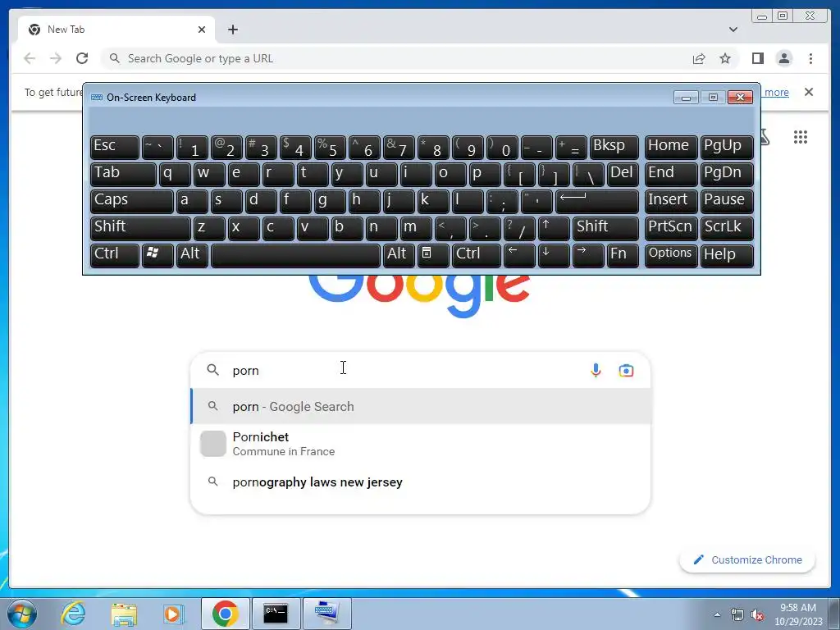Go back in Chrome

coord(30,58)
